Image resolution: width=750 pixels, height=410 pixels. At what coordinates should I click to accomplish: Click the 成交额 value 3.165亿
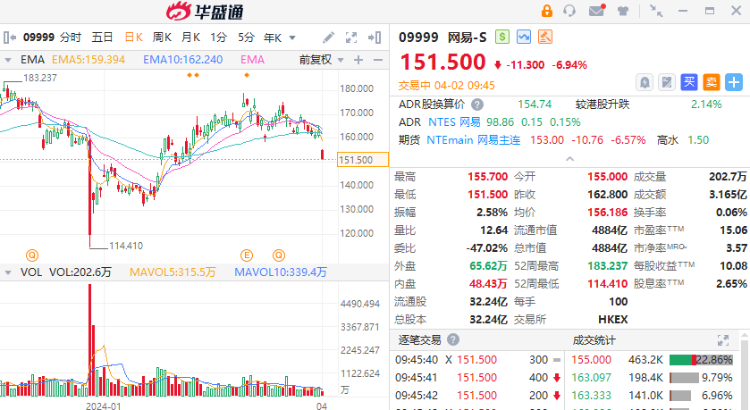(728, 194)
